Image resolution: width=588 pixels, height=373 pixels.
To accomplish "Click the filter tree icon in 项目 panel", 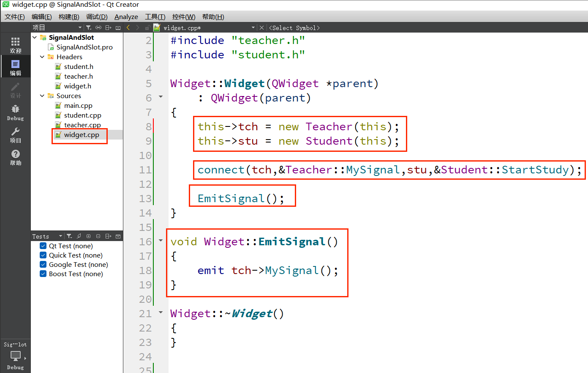I will click(x=89, y=27).
